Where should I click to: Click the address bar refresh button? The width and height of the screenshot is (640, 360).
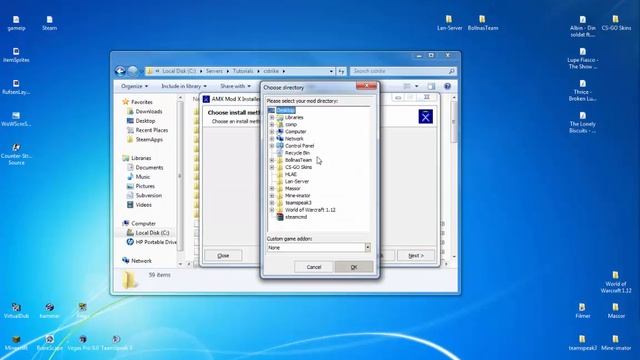click(x=341, y=71)
